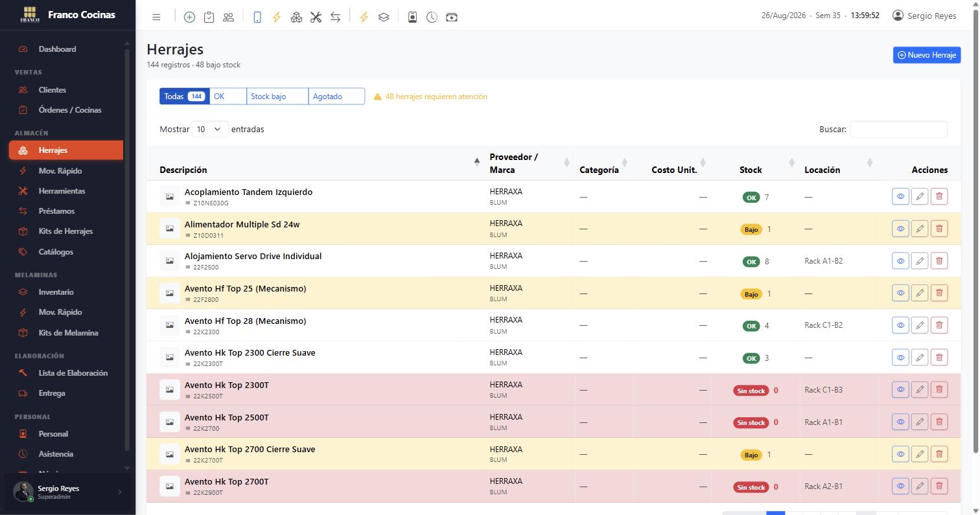Click the ID badge icon in the top toolbar

[412, 17]
